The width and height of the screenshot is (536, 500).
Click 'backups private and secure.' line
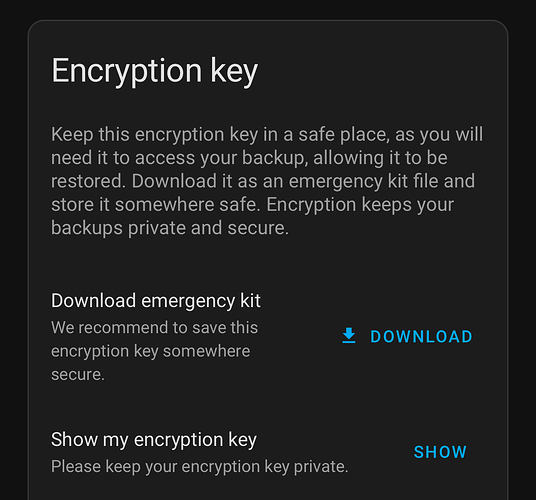(170, 228)
